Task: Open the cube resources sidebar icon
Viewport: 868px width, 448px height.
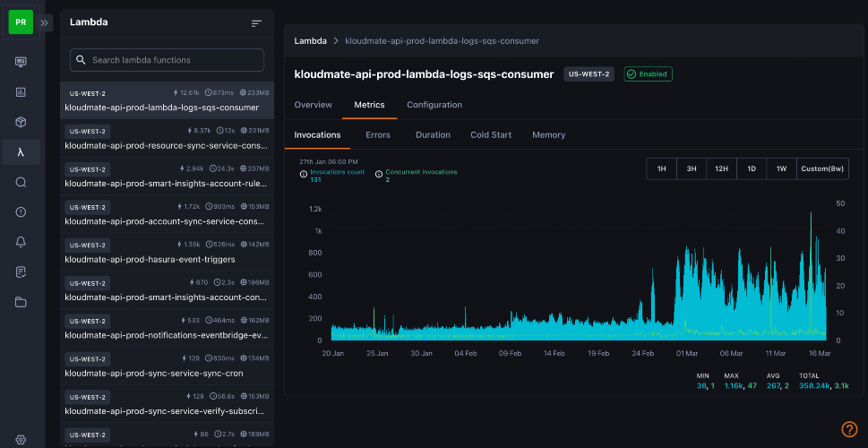Action: pyautogui.click(x=21, y=123)
